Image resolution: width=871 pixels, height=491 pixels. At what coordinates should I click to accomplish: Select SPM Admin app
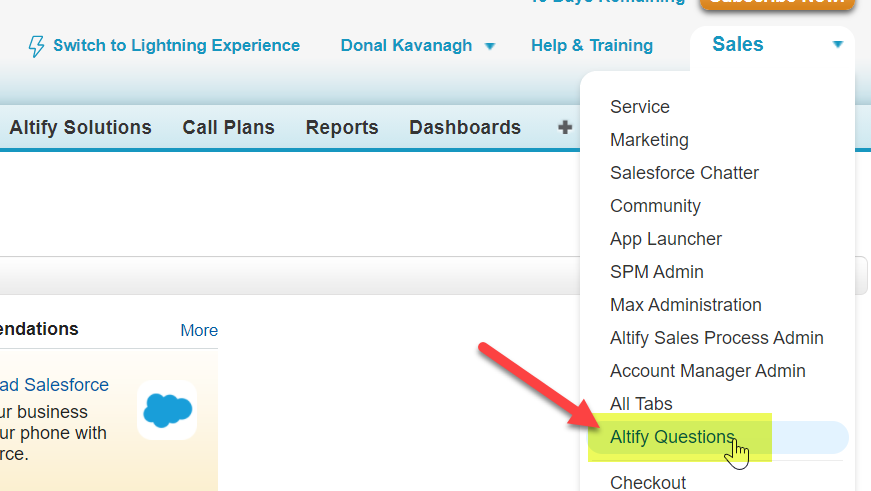click(657, 272)
